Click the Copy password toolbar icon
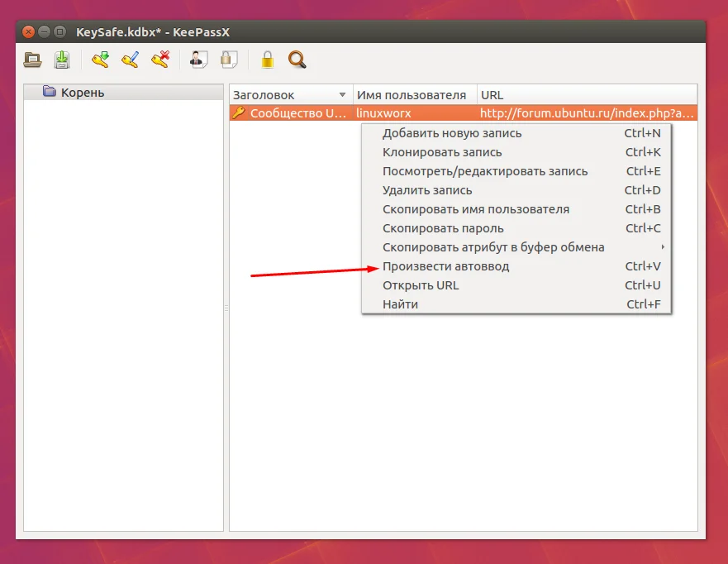The width and height of the screenshot is (728, 564). point(229,60)
